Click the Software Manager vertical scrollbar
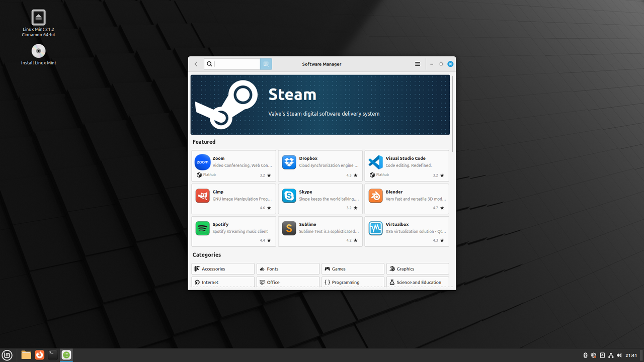 (453, 114)
